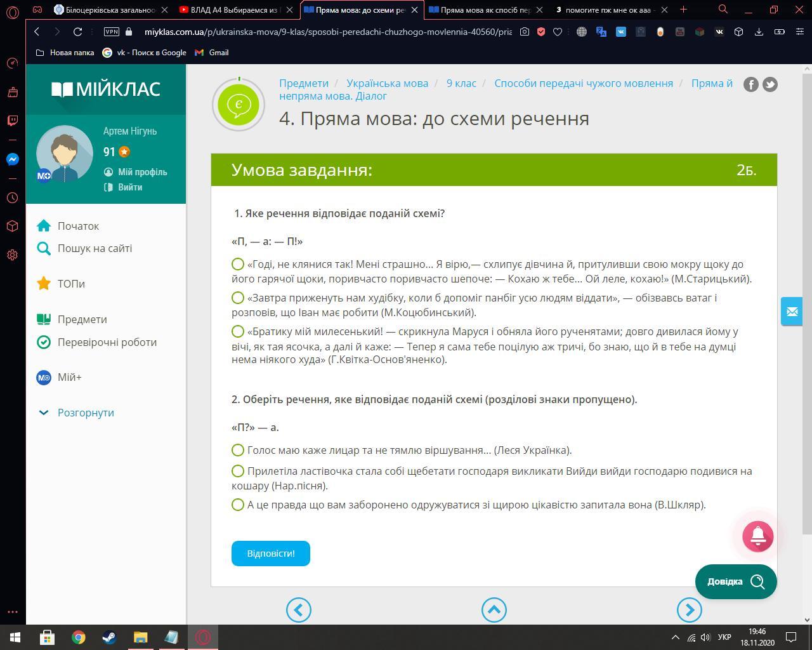Image resolution: width=812 pixels, height=650 pixels.
Task: Open GX Cleaner icon in sidebar
Action: (13, 92)
